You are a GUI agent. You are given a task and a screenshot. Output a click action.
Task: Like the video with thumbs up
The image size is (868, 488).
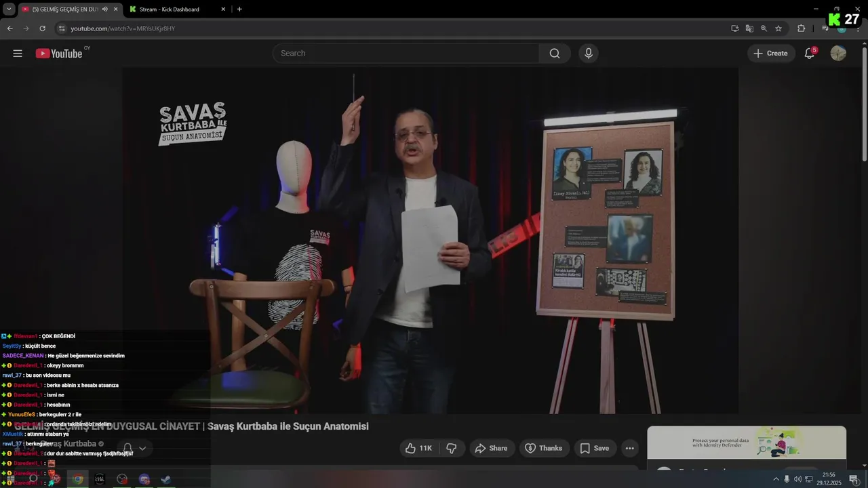[x=418, y=448]
